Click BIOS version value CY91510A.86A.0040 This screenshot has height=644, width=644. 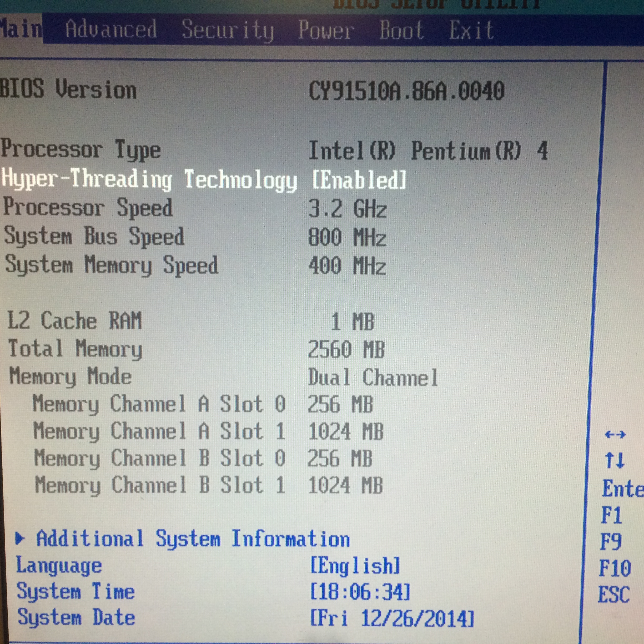[x=406, y=91]
